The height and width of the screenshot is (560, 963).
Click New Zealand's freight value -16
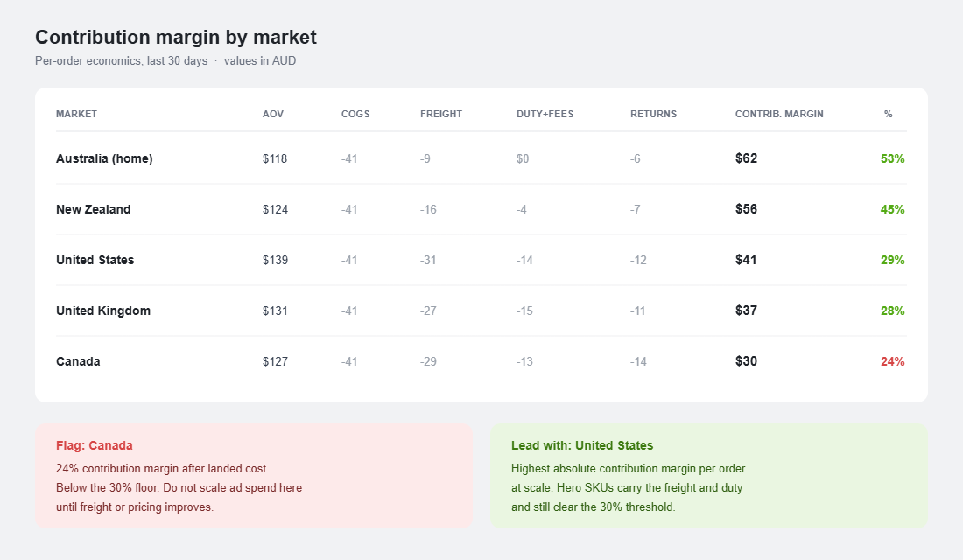[x=428, y=209]
